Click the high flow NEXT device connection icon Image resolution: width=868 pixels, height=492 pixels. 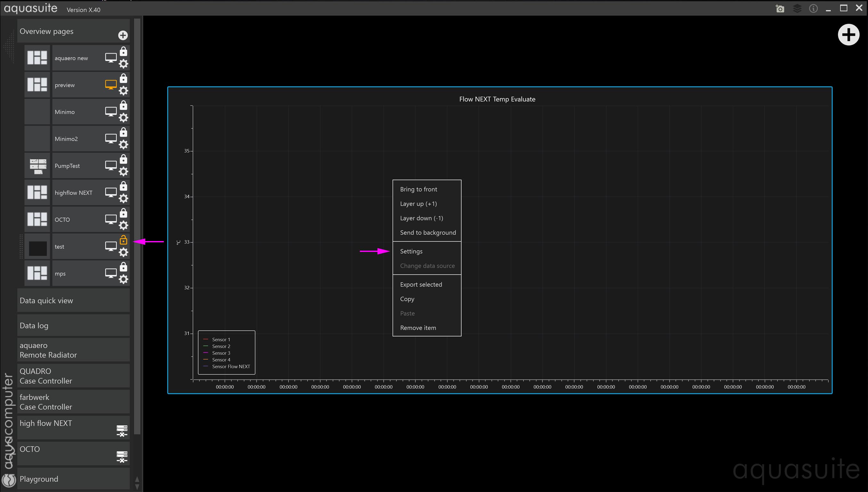(x=122, y=430)
